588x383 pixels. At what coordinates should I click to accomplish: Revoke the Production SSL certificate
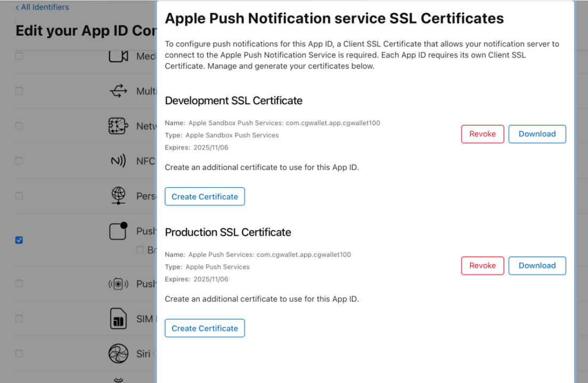[x=482, y=266]
